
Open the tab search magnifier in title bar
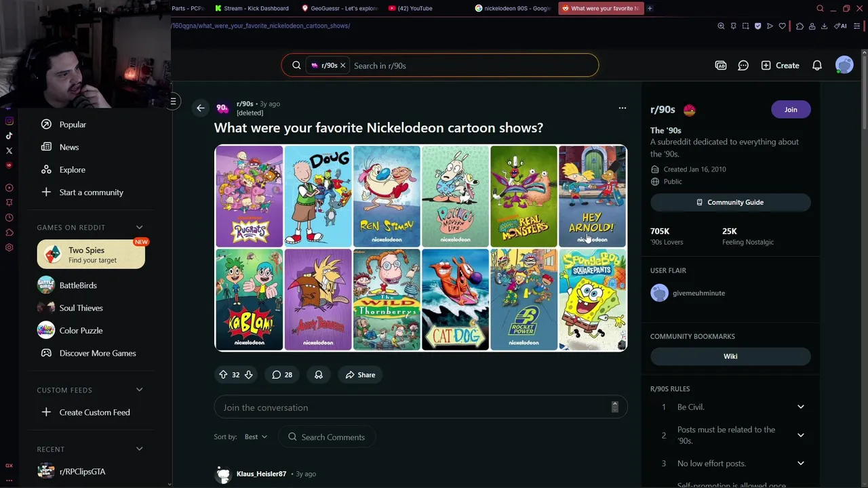[820, 8]
